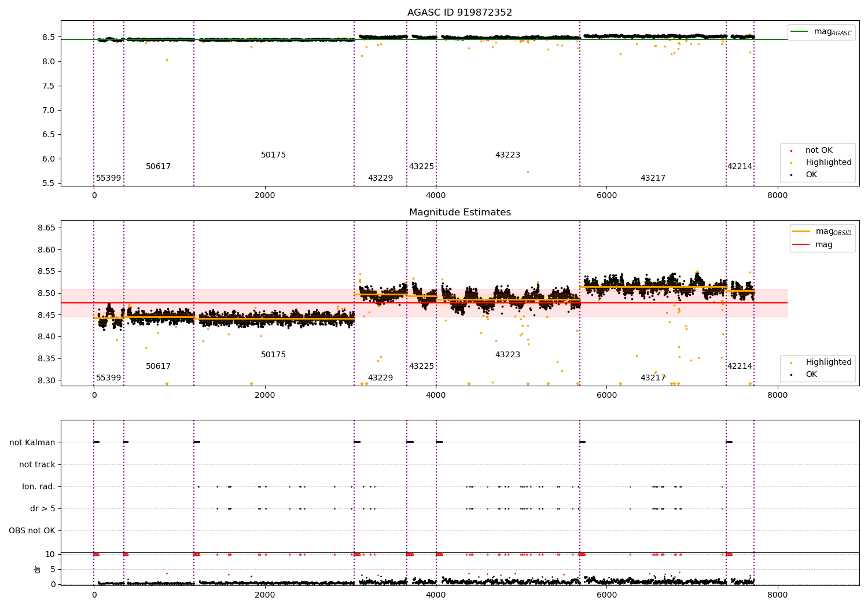Image resolution: width=868 pixels, height=608 pixels.
Task: Click y-axis tick 8.65 in middle plot
Action: (46, 228)
